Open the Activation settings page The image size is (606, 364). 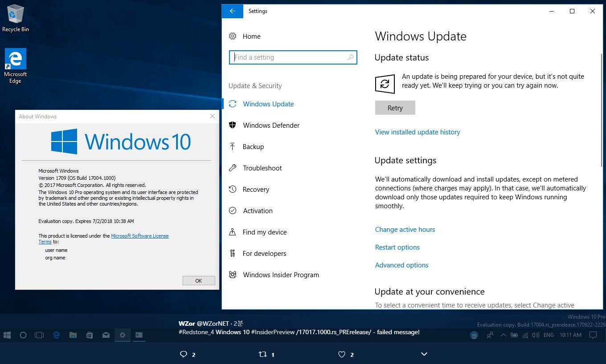pyautogui.click(x=250, y=211)
